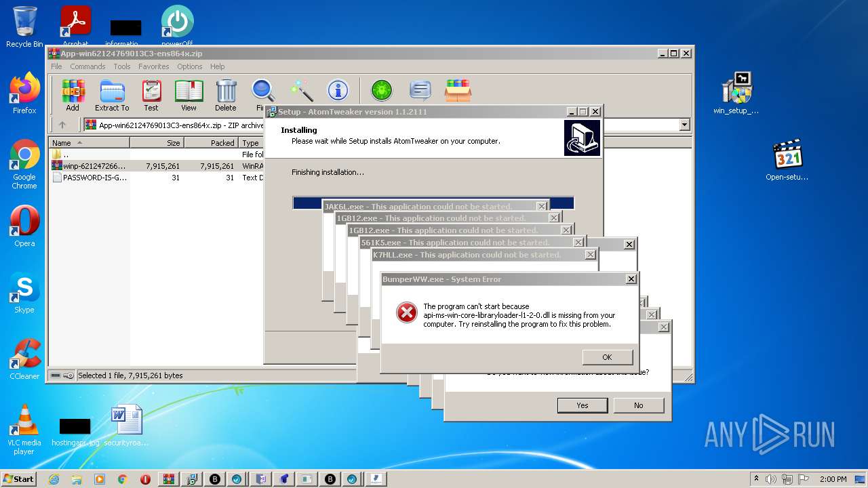This screenshot has width=868, height=488.
Task: Open the Options menu in WinRAR
Action: (190, 66)
